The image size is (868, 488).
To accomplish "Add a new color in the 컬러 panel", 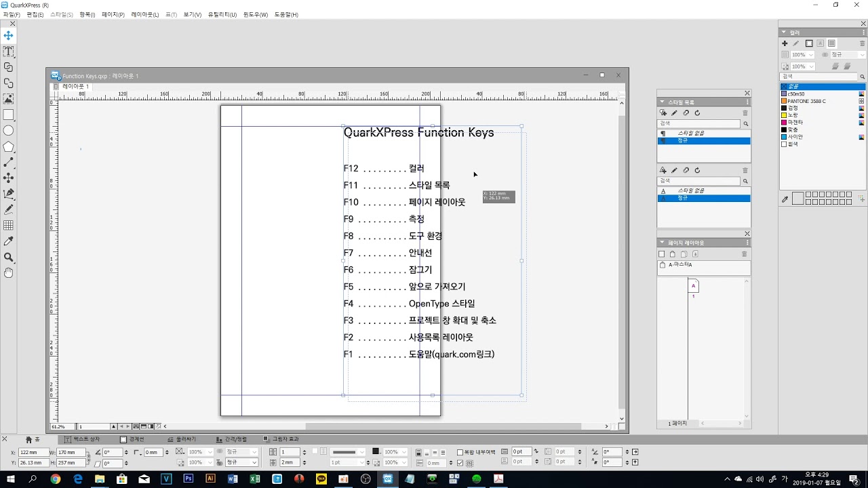I will coord(785,43).
